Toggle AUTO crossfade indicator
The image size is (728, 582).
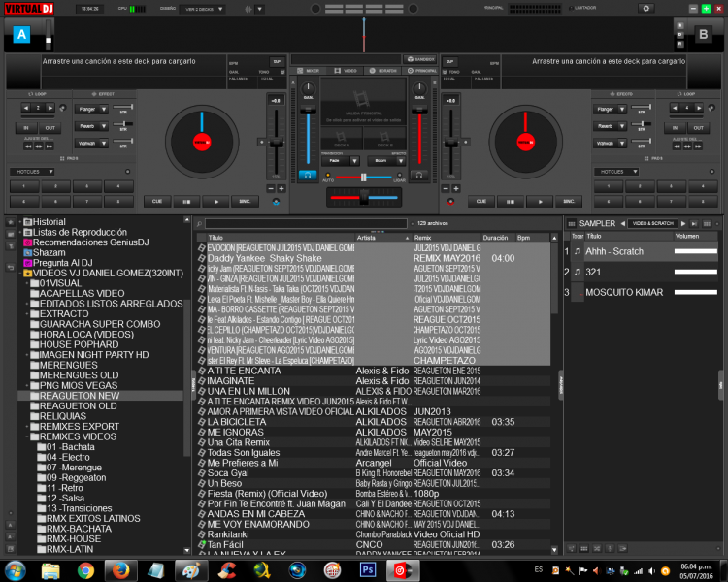point(328,176)
